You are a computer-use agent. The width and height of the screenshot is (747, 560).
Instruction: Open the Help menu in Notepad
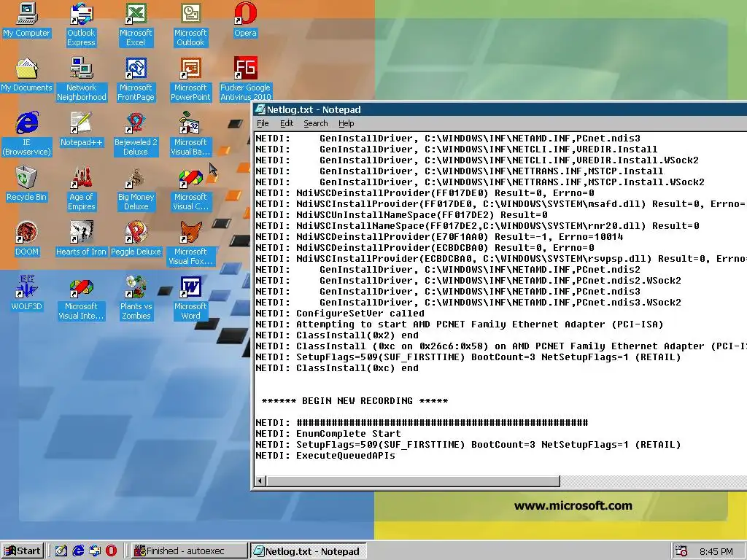pyautogui.click(x=347, y=123)
